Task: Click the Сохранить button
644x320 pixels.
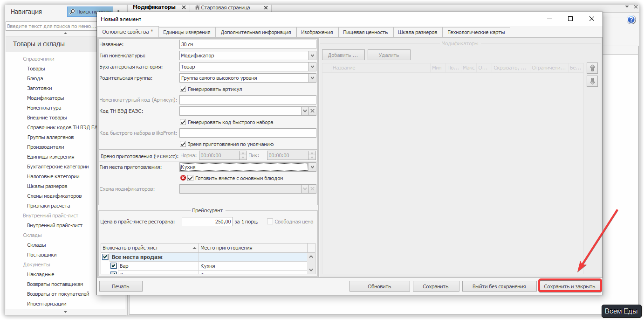Action: (436, 286)
